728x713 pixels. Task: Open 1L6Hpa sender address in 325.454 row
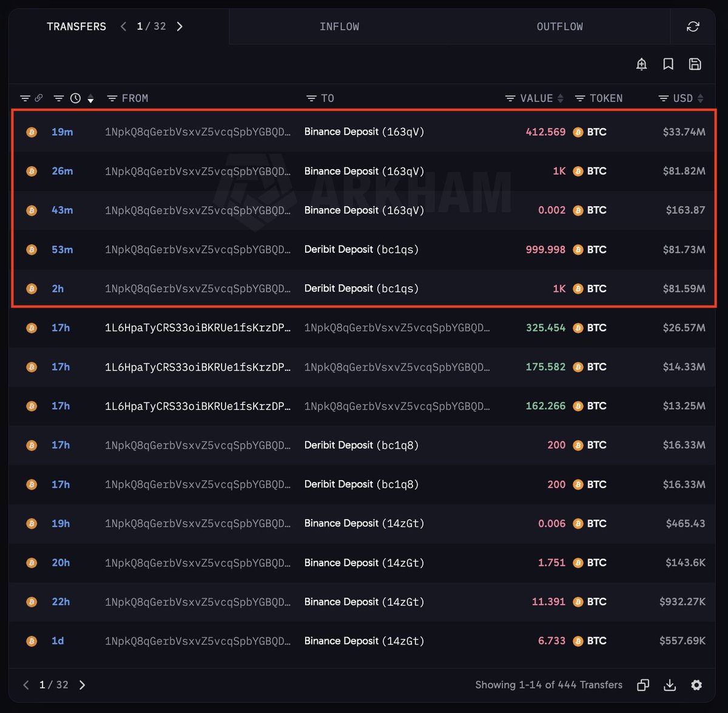198,328
